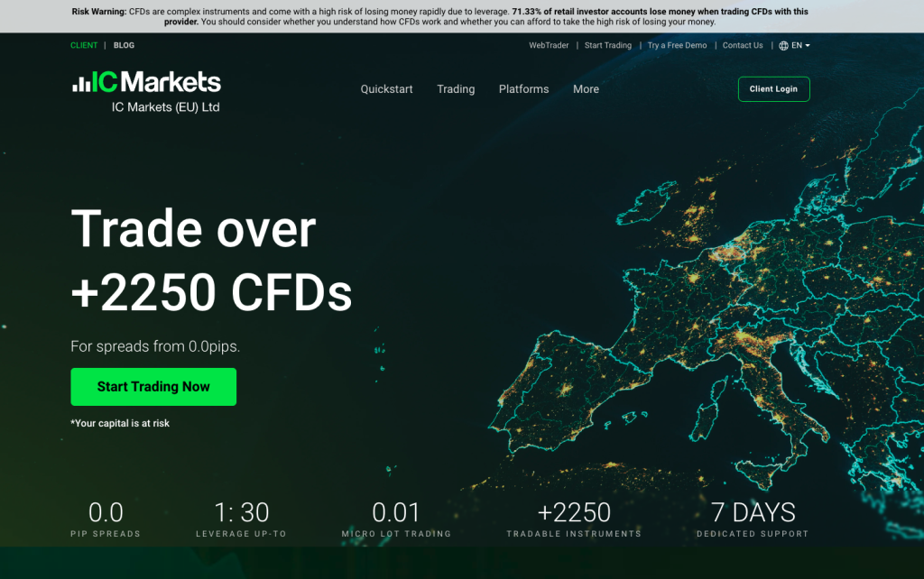Screen dimensions: 924x579
Task: Click the 0.01 Micro Lot Trading statistic
Action: coord(396,519)
